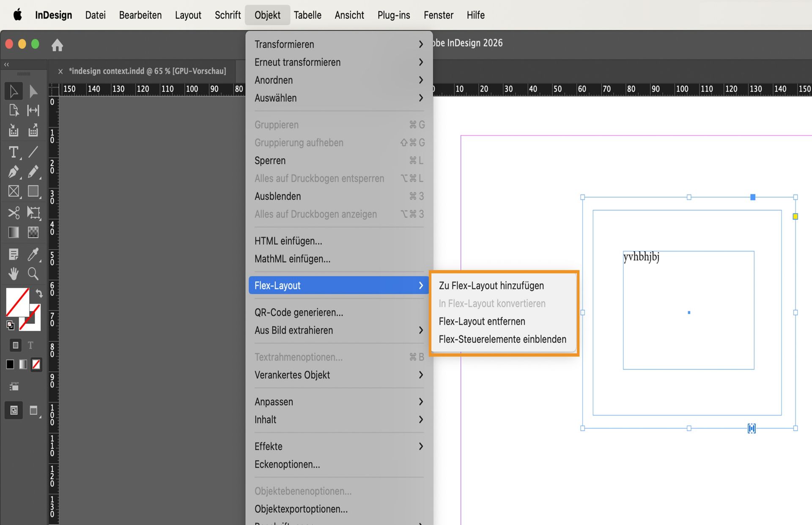Activate the Eyedropper tool
The width and height of the screenshot is (812, 525).
pyautogui.click(x=33, y=254)
